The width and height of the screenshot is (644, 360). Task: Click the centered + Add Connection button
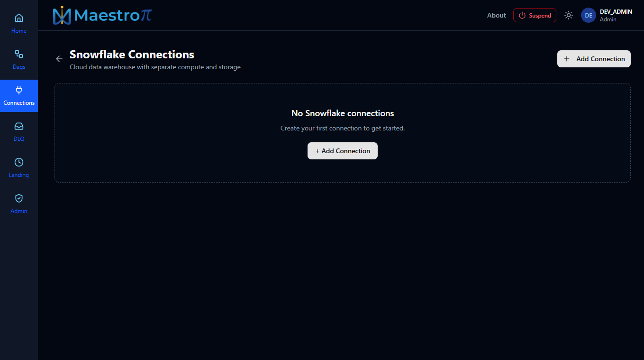343,151
